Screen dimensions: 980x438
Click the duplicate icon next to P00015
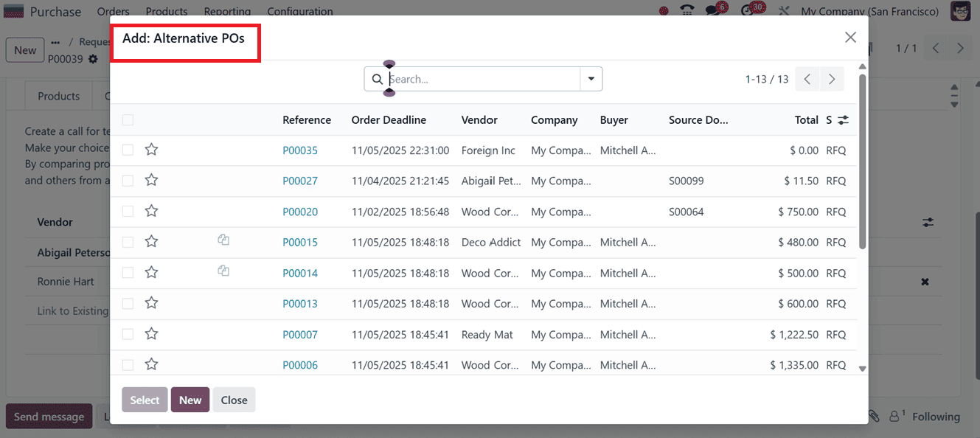coord(223,240)
